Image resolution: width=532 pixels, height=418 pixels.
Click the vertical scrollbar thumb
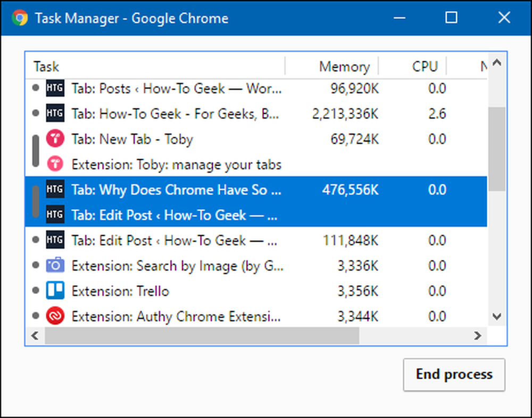[x=497, y=149]
